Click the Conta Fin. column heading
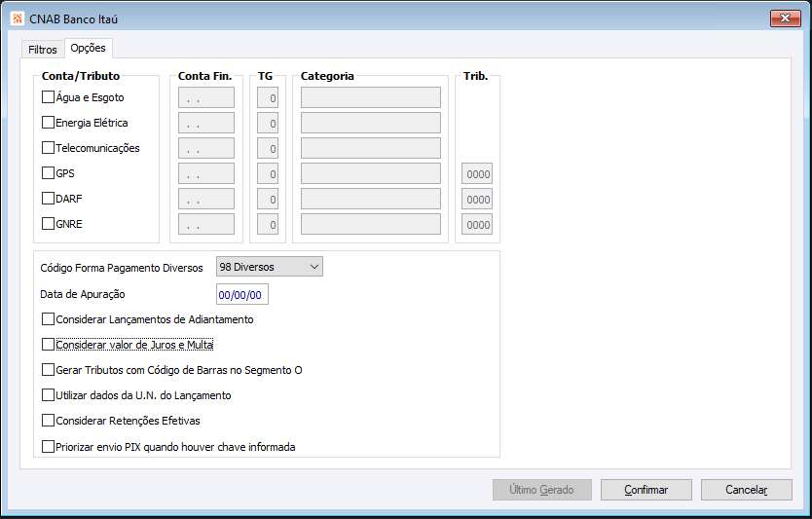 [204, 76]
